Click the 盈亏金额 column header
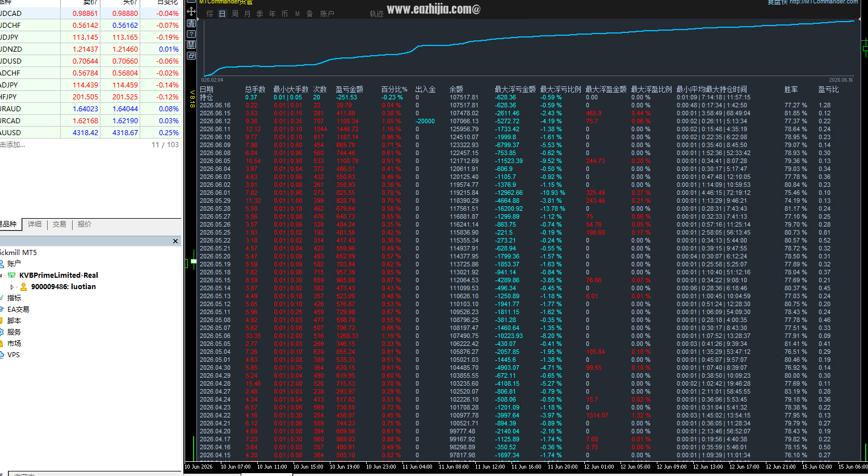Viewport: 868px width, 476px height. point(350,89)
